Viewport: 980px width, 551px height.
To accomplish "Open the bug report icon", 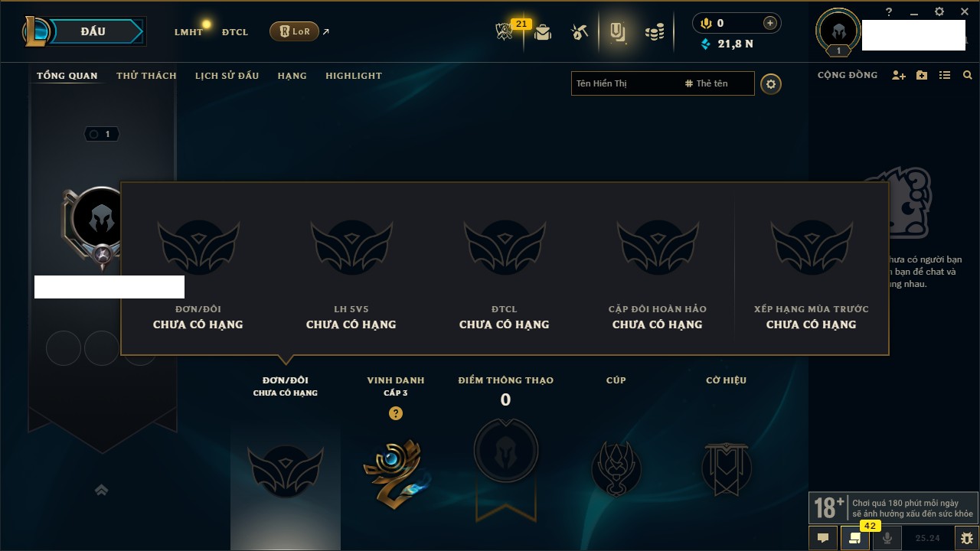I will pyautogui.click(x=966, y=538).
